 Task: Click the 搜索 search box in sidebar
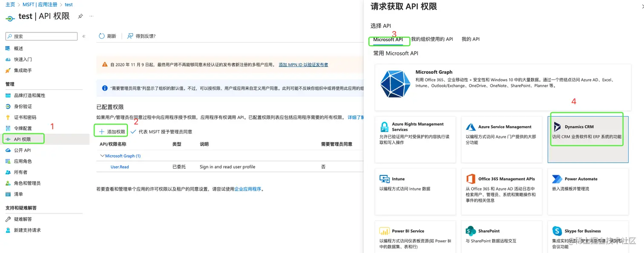tap(41, 37)
